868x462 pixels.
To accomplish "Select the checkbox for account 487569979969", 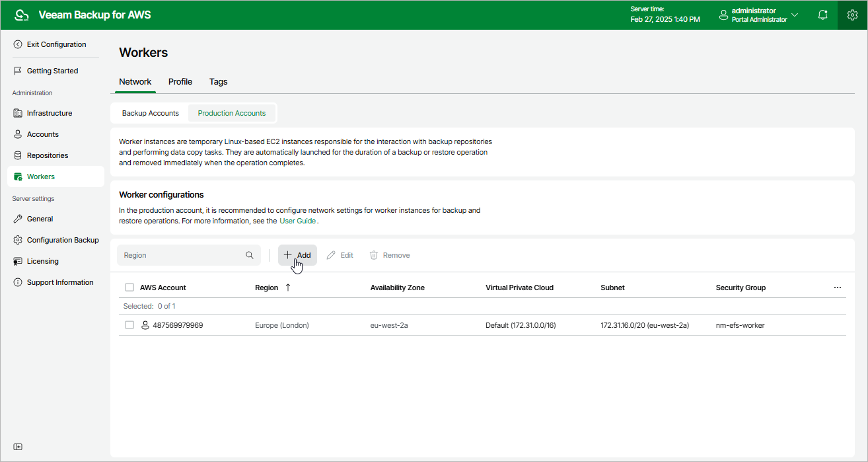I will tap(129, 325).
